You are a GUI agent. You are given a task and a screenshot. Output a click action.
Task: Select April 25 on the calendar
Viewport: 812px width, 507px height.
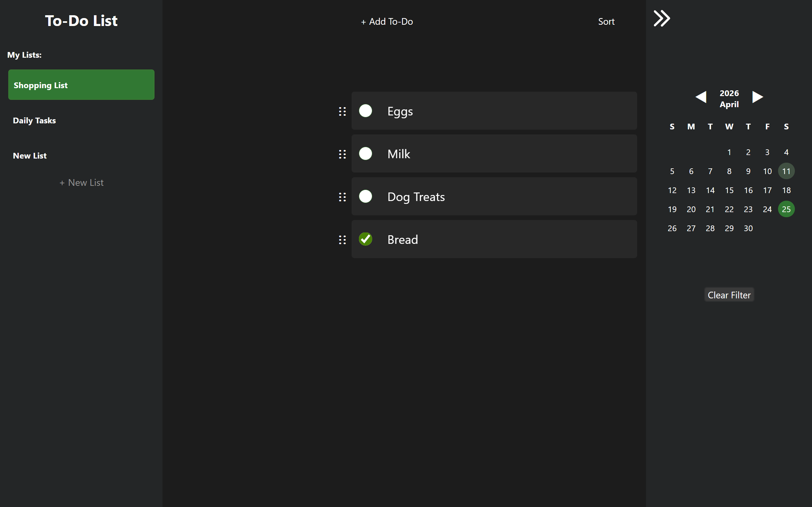click(x=786, y=209)
